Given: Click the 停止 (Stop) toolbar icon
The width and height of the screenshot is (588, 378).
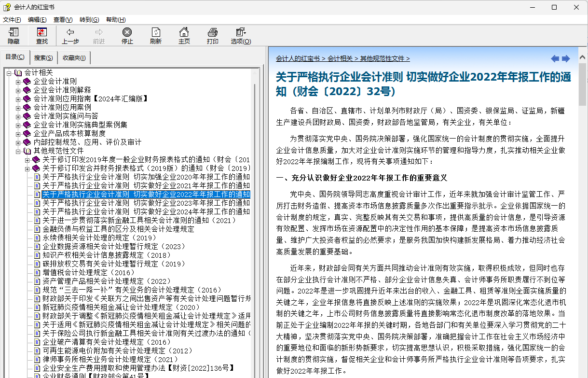Looking at the screenshot, I should pos(127,36).
